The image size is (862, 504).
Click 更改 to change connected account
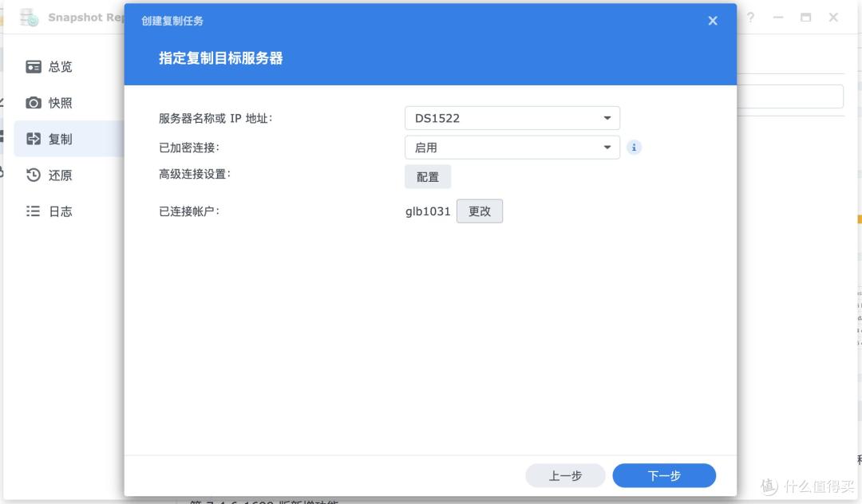tap(480, 211)
